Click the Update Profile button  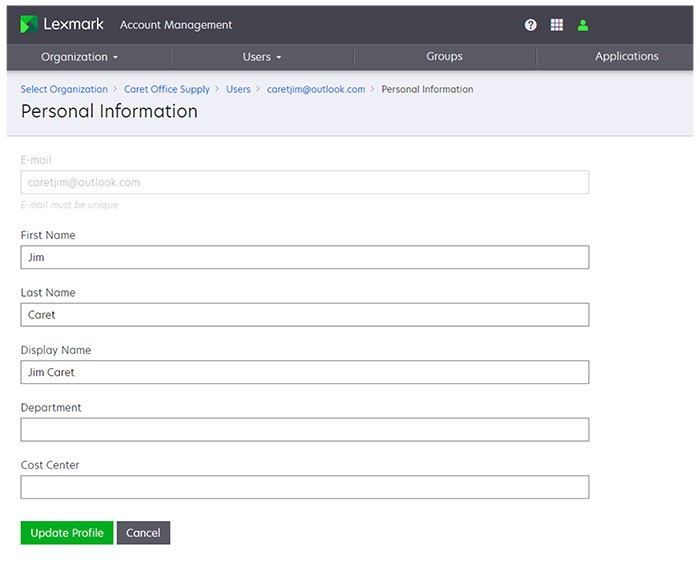tap(67, 533)
